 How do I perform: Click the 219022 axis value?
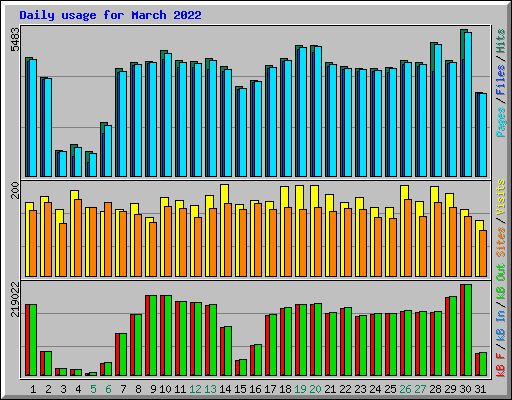[15, 299]
